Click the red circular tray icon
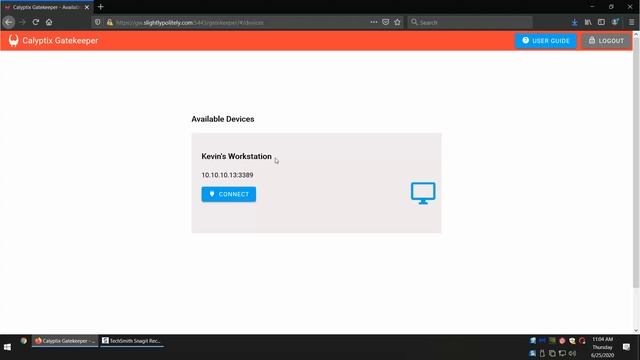 [x=562, y=341]
